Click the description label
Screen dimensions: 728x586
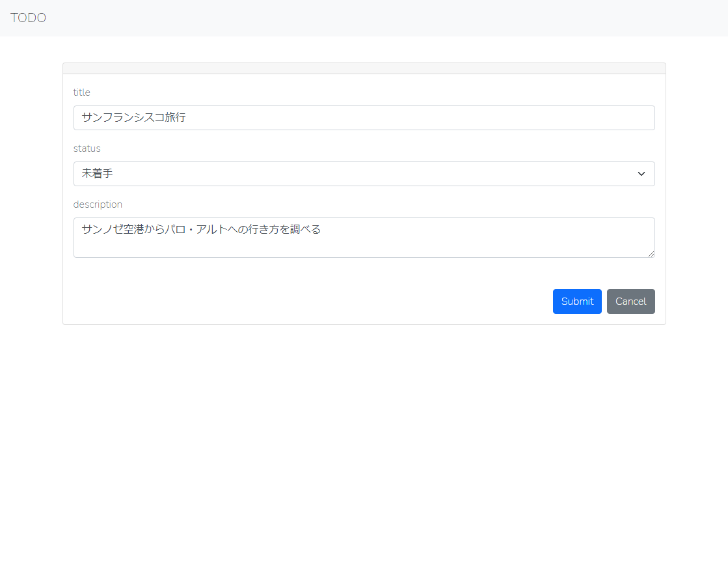click(x=98, y=204)
